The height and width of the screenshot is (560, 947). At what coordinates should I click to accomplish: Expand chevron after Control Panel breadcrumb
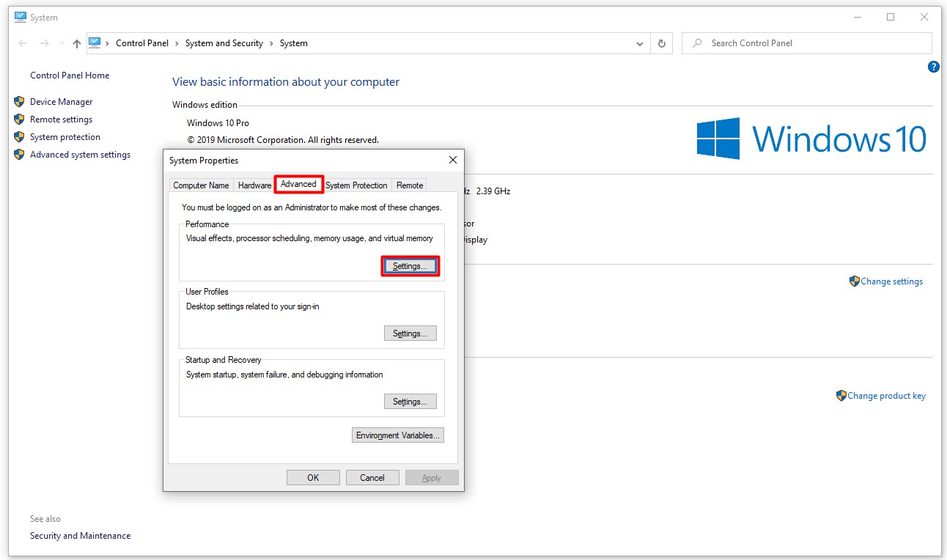pyautogui.click(x=177, y=43)
